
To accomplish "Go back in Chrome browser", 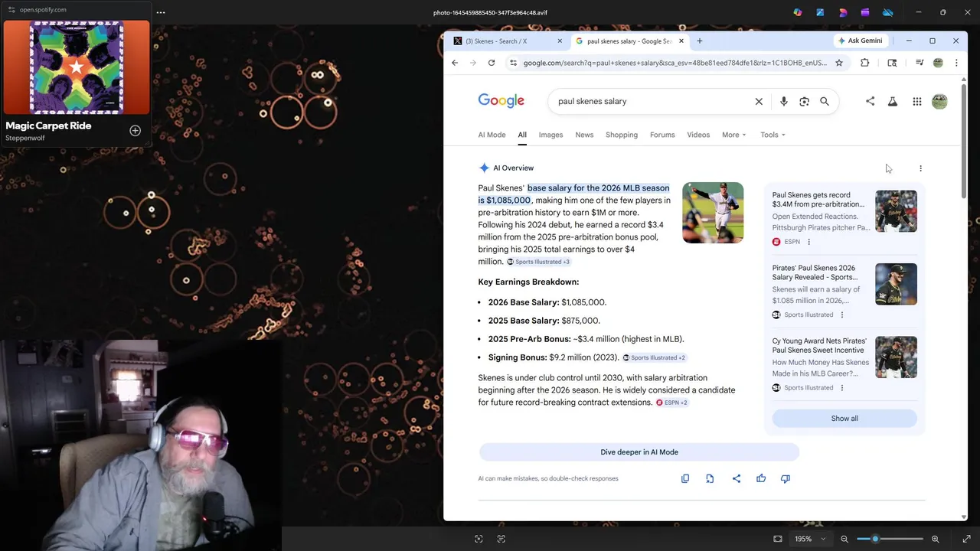I will click(x=455, y=63).
